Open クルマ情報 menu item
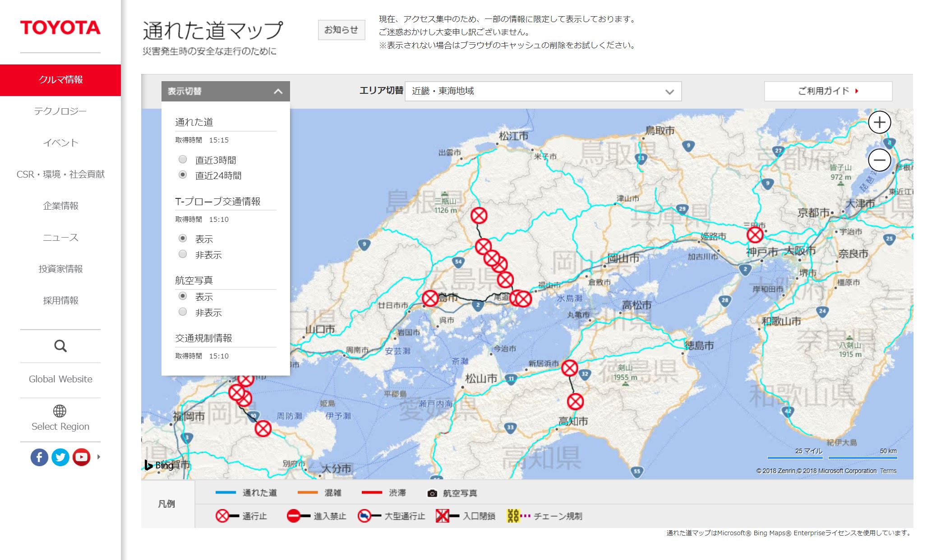The image size is (941, 560). tap(60, 80)
